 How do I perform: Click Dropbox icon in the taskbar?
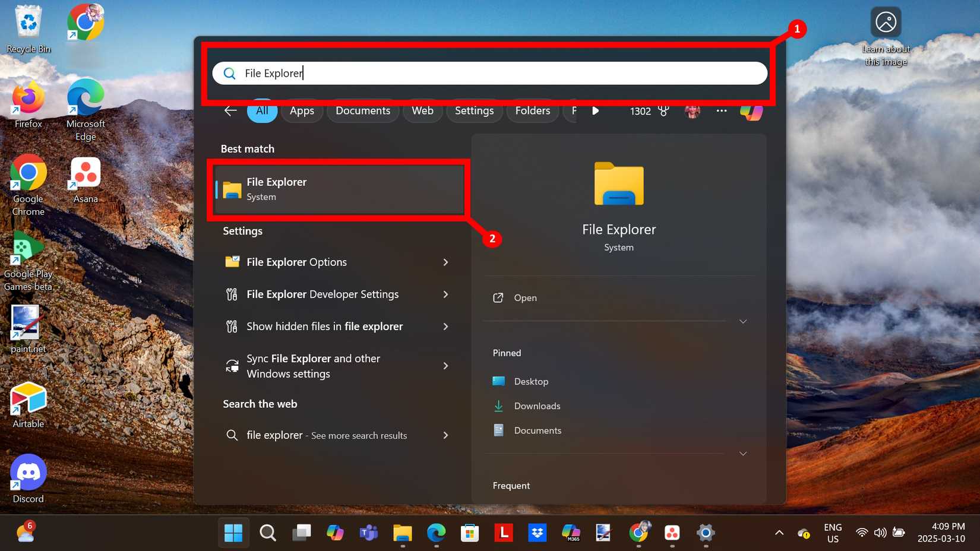[x=537, y=533]
